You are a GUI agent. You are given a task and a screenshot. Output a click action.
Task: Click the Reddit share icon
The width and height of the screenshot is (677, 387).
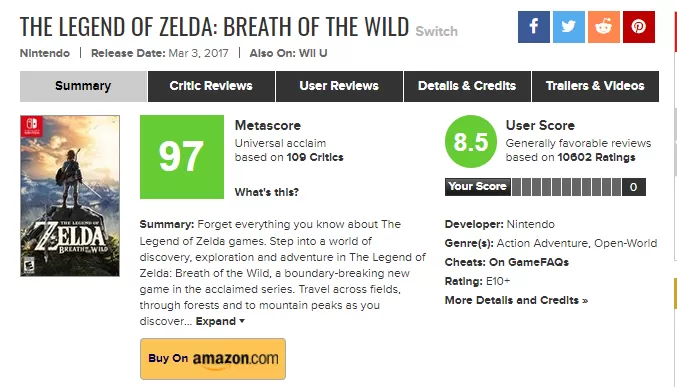(604, 27)
